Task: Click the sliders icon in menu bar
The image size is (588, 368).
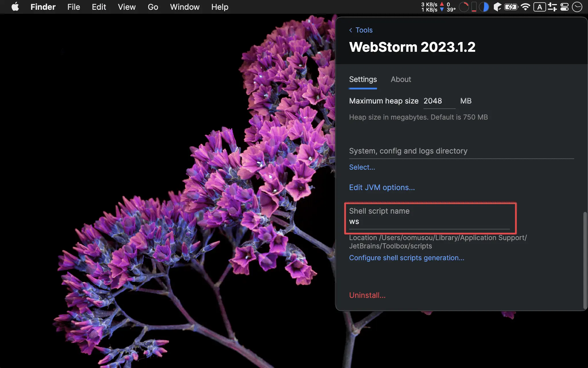Action: pos(552,7)
